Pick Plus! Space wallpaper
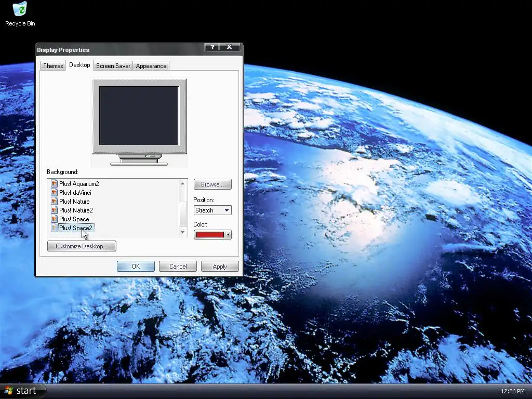The width and height of the screenshot is (532, 399). tap(74, 219)
